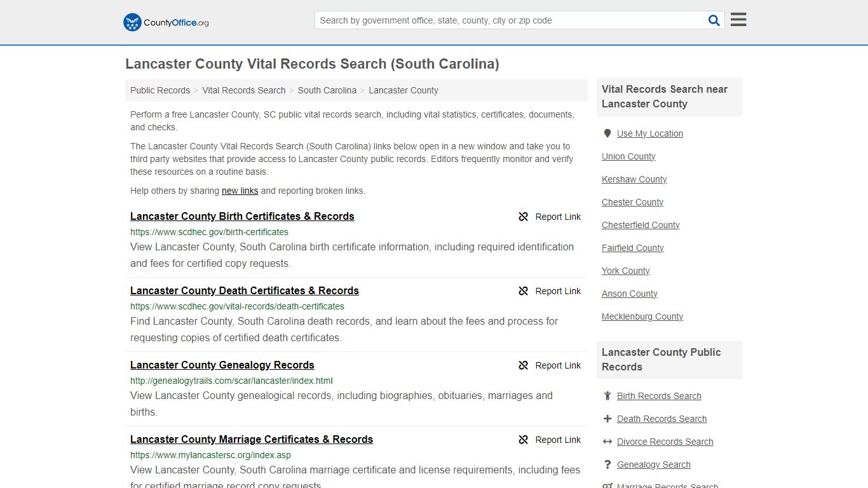Open Union County link

[628, 156]
